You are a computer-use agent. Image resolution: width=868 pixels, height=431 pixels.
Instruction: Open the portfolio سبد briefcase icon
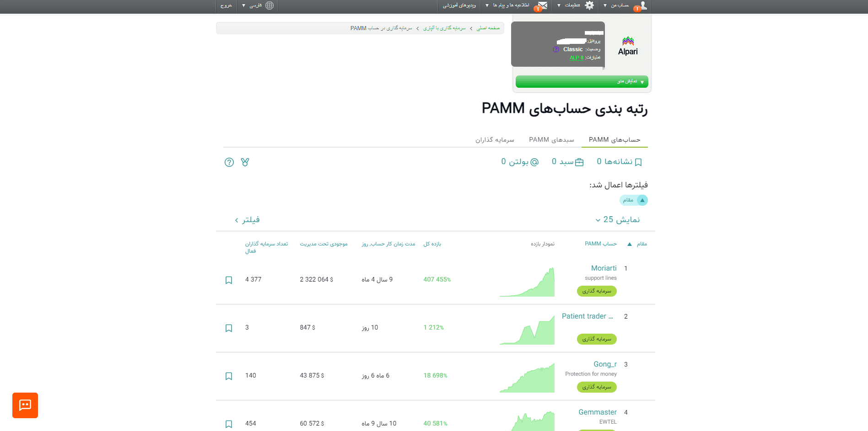click(579, 162)
